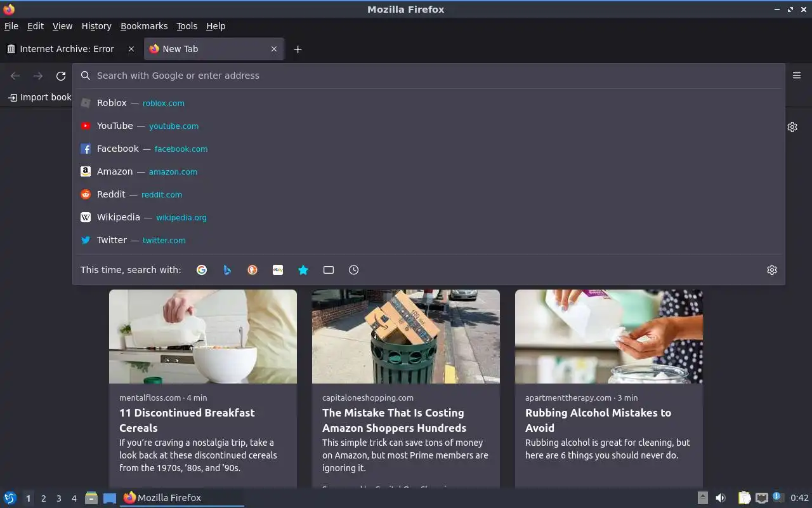
Task: Choose the Facebook suggestion
Action: click(428, 149)
